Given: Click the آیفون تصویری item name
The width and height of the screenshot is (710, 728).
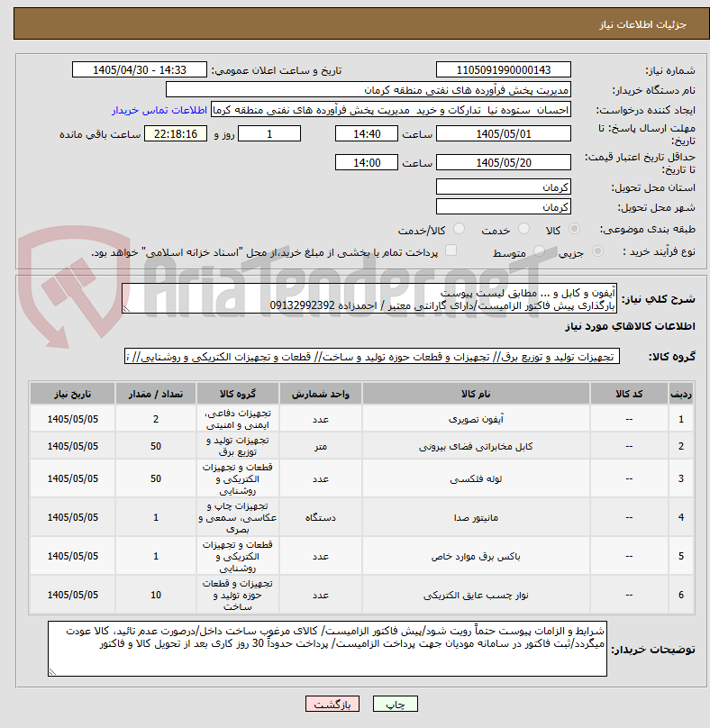Looking at the screenshot, I should [x=476, y=419].
